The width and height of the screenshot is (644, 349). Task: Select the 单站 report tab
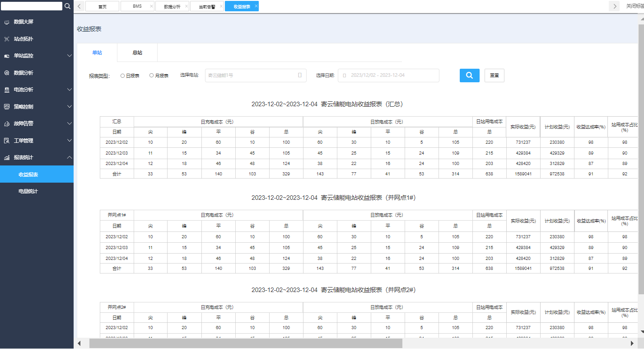(x=97, y=53)
